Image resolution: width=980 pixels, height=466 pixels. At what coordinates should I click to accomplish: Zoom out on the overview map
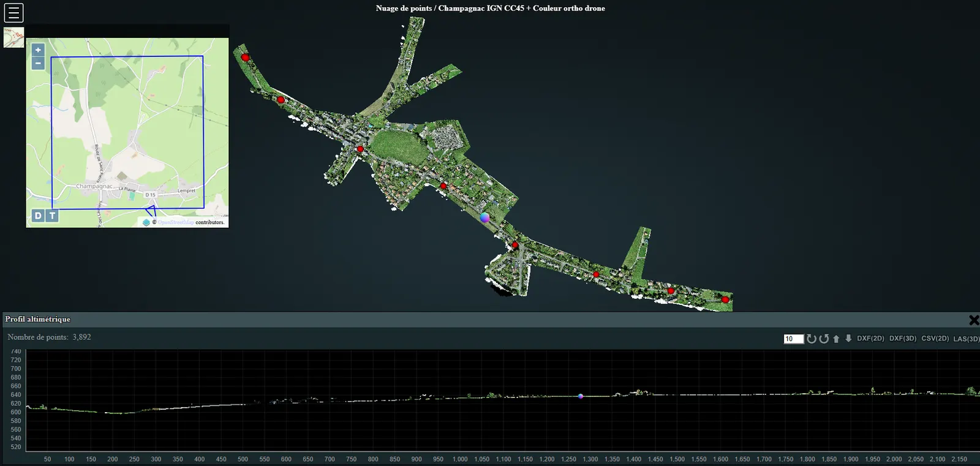[x=38, y=63]
